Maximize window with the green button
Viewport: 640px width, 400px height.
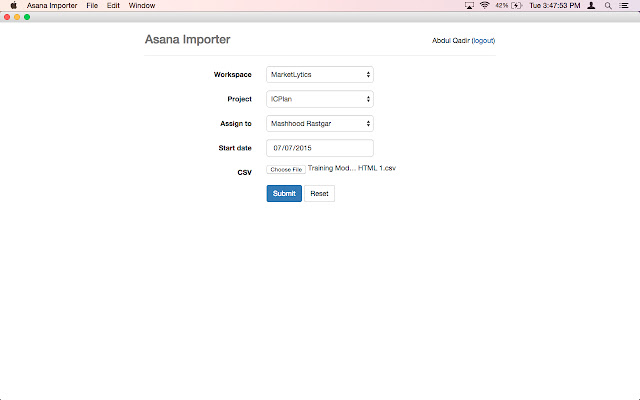(27, 17)
